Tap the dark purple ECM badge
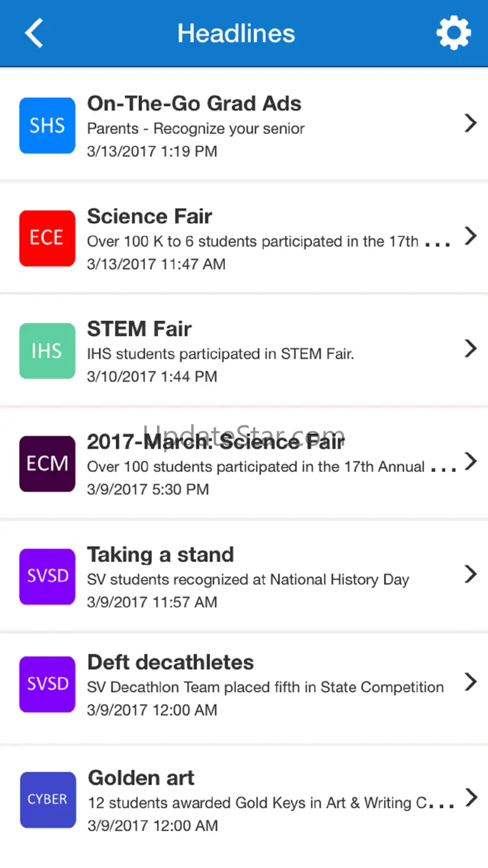Image resolution: width=488 pixels, height=868 pixels. click(48, 464)
